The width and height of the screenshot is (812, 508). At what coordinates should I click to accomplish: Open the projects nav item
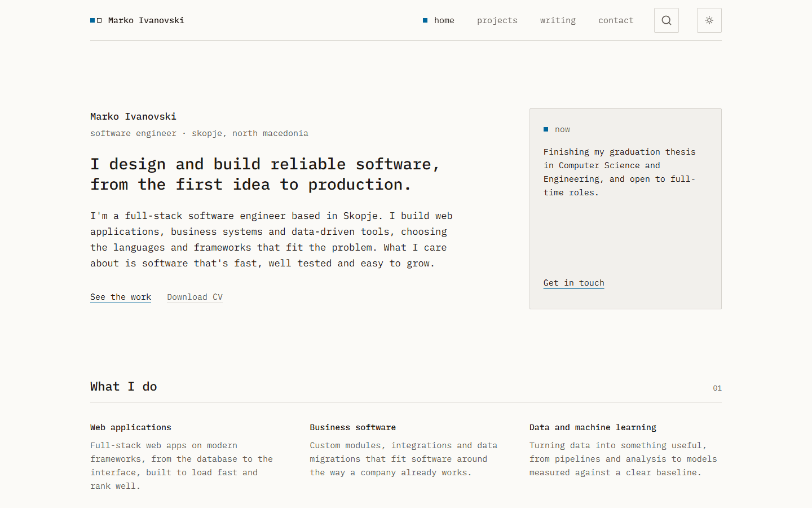497,20
